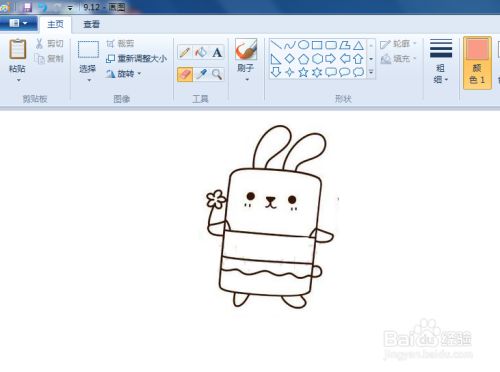Switch to the 主页 tab
Screen dimensions: 500x372
pos(55,24)
